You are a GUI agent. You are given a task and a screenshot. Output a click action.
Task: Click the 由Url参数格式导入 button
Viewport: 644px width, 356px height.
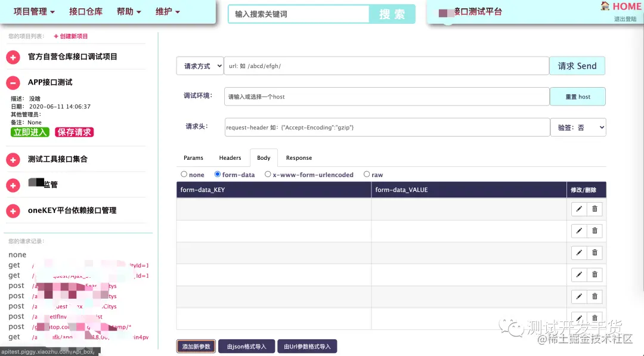(307, 346)
